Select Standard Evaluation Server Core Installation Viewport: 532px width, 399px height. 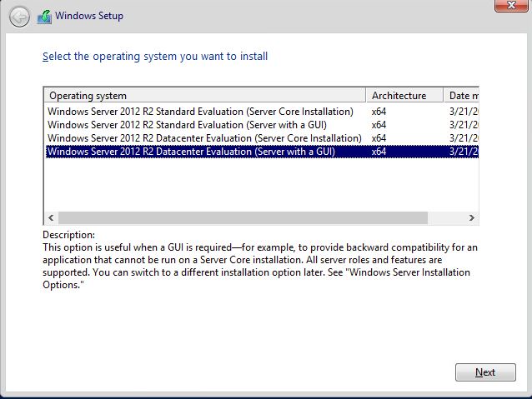(x=200, y=111)
